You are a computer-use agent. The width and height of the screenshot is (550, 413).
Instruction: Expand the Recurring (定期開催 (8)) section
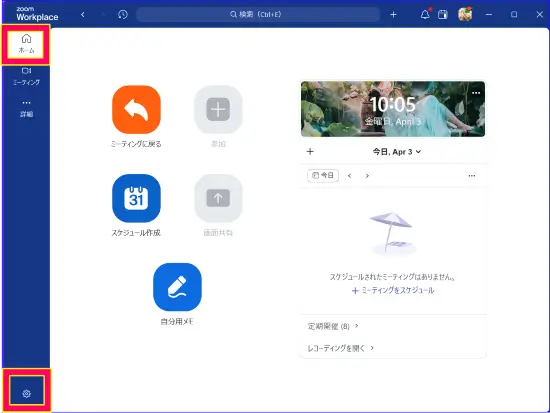(x=333, y=326)
